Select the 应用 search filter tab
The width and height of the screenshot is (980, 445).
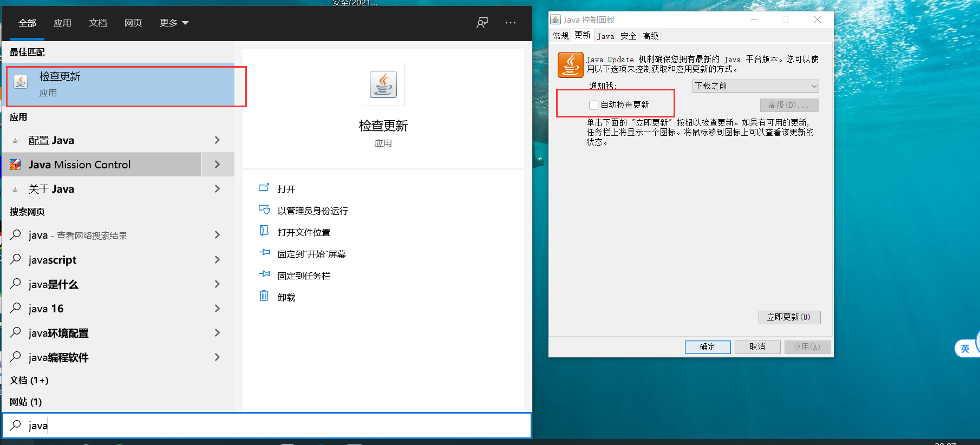click(62, 23)
